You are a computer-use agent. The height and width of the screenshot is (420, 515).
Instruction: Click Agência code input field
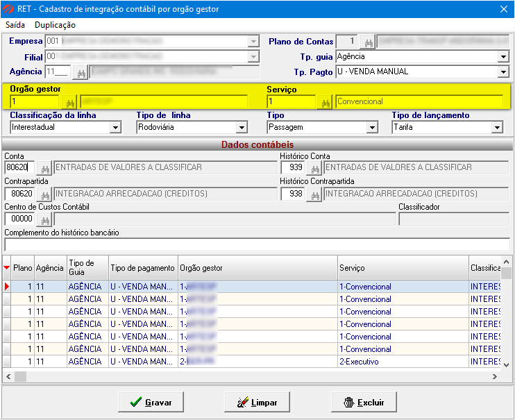click(58, 72)
